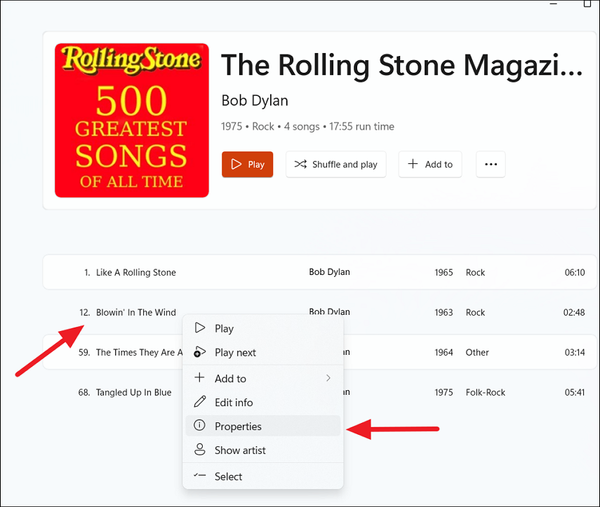Click the Properties info icon
The width and height of the screenshot is (600, 507).
click(x=199, y=426)
